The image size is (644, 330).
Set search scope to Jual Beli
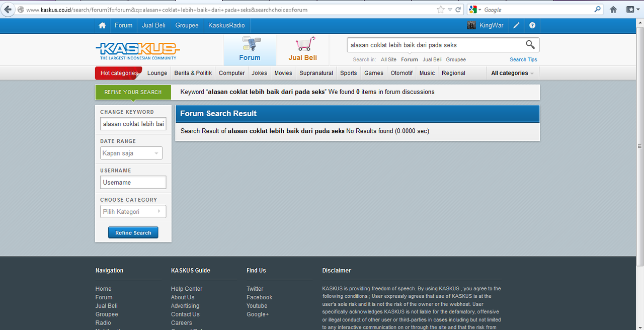[432, 59]
